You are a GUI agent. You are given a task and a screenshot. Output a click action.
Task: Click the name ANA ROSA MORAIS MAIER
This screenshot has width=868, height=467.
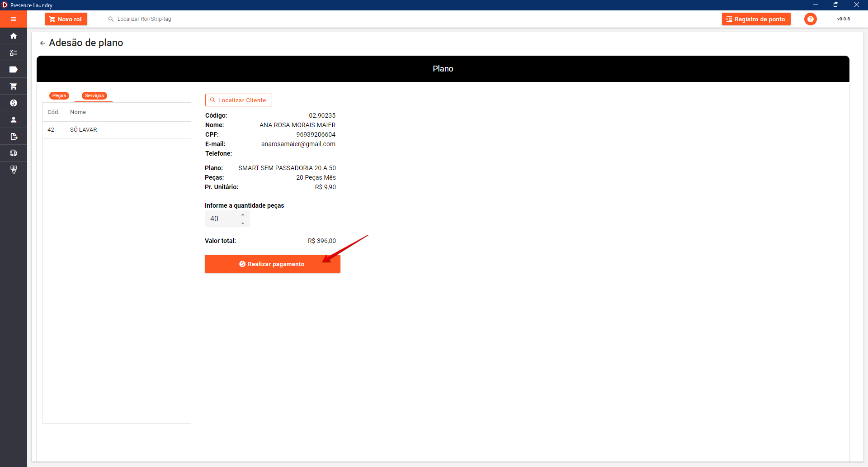click(297, 125)
